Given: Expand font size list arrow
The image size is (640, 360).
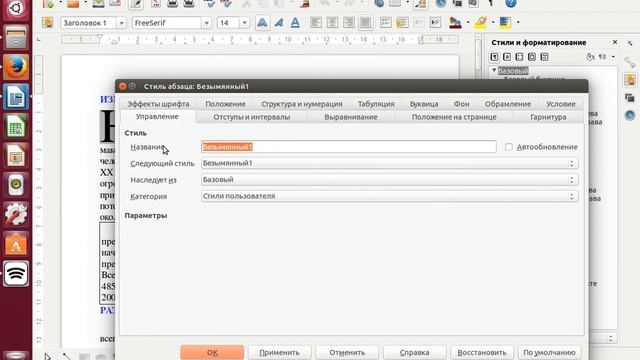Looking at the screenshot, I should tap(244, 23).
